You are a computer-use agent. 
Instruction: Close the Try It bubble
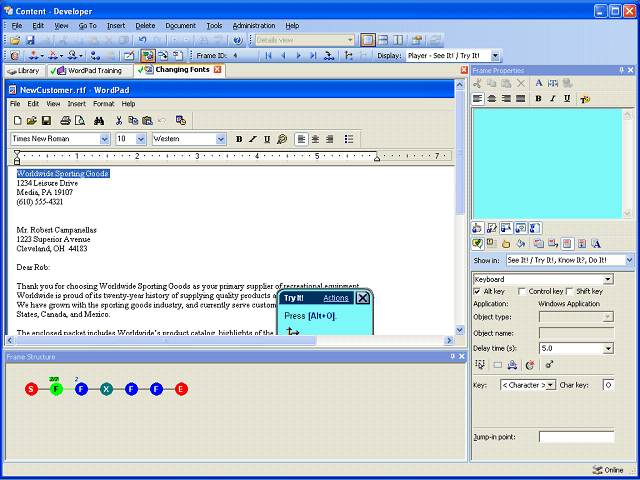pos(362,298)
